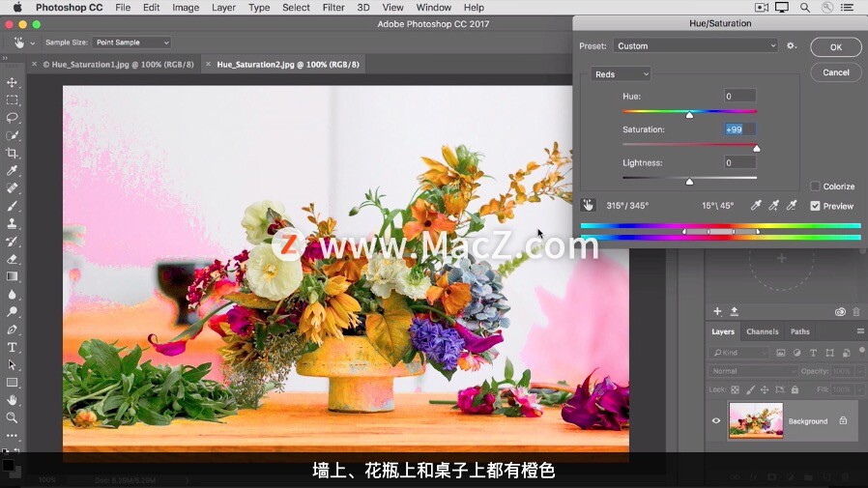Open the Kind filter dropdown in Layers
868x488 pixels.
click(x=738, y=353)
